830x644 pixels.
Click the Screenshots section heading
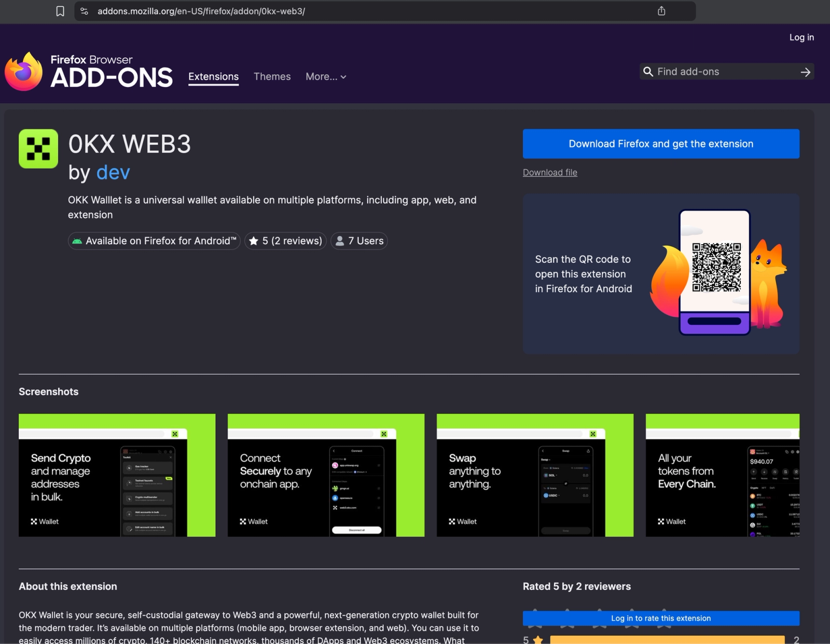coord(49,391)
